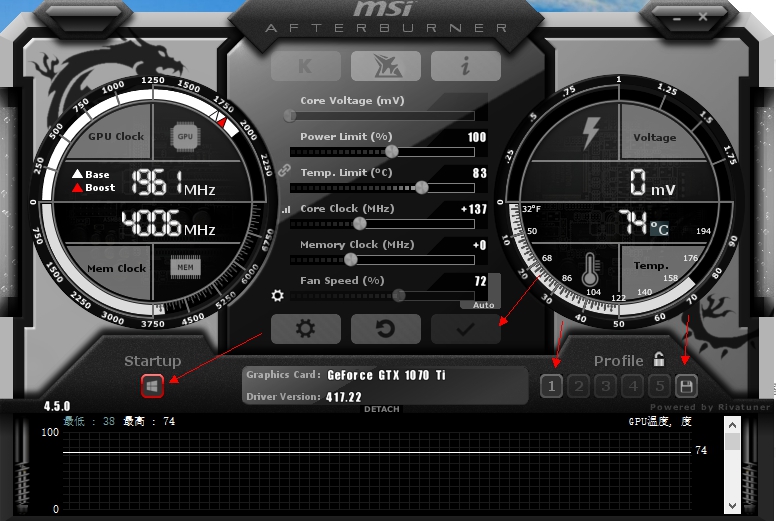Screen dimensions: 776x521
Task: Select profile slot 5
Action: pyautogui.click(x=659, y=386)
